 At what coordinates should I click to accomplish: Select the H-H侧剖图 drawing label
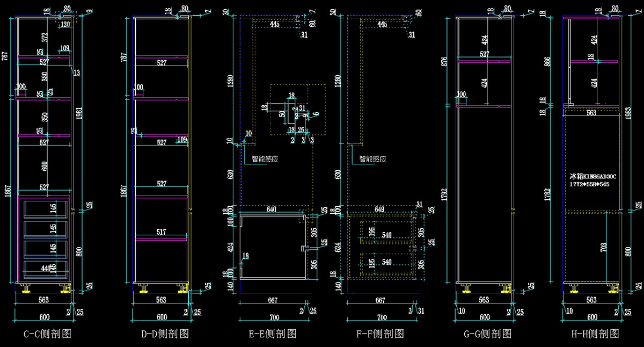coord(595,334)
